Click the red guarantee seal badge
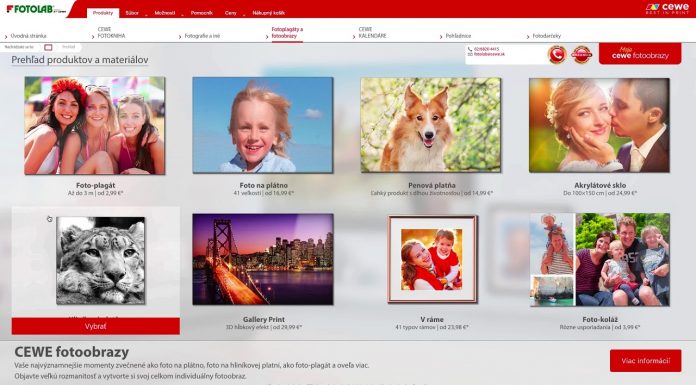The height and width of the screenshot is (385, 696). point(581,55)
